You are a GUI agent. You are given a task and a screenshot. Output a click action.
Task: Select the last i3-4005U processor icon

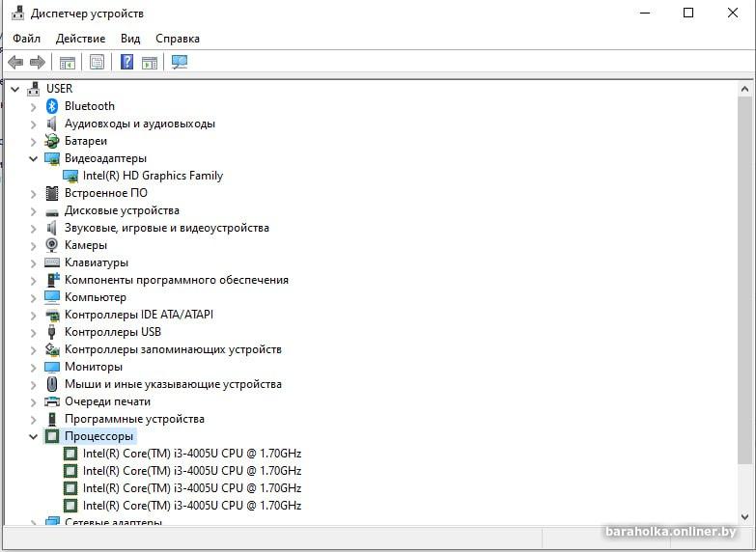(70, 506)
